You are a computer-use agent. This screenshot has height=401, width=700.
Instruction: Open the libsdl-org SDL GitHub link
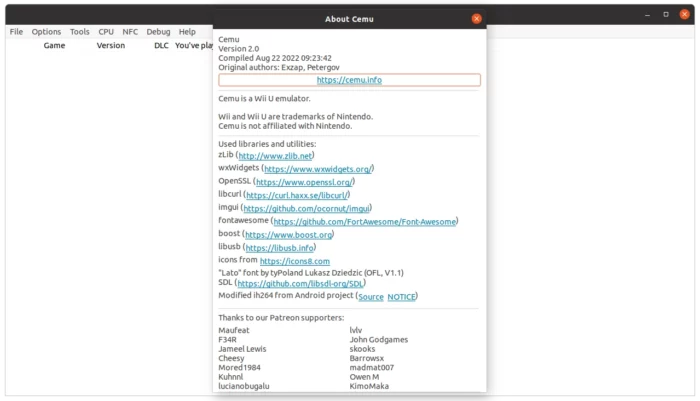[x=300, y=284]
